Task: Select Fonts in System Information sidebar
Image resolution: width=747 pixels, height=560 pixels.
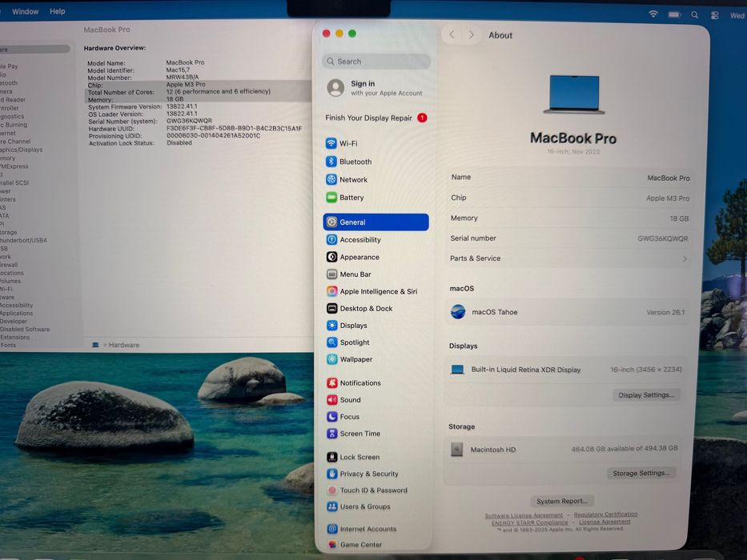Action: coord(8,346)
